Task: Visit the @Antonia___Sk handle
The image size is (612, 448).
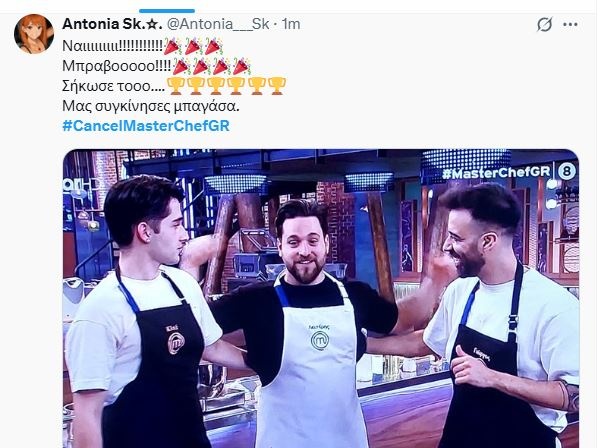Action: [218, 24]
